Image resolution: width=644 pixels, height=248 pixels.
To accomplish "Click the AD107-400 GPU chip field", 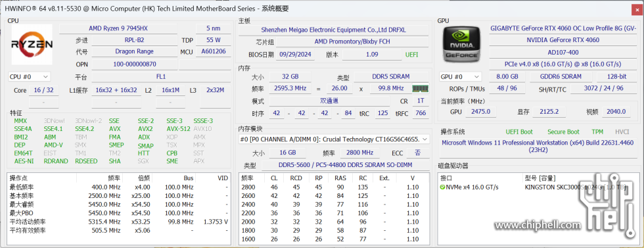I will click(x=563, y=53).
